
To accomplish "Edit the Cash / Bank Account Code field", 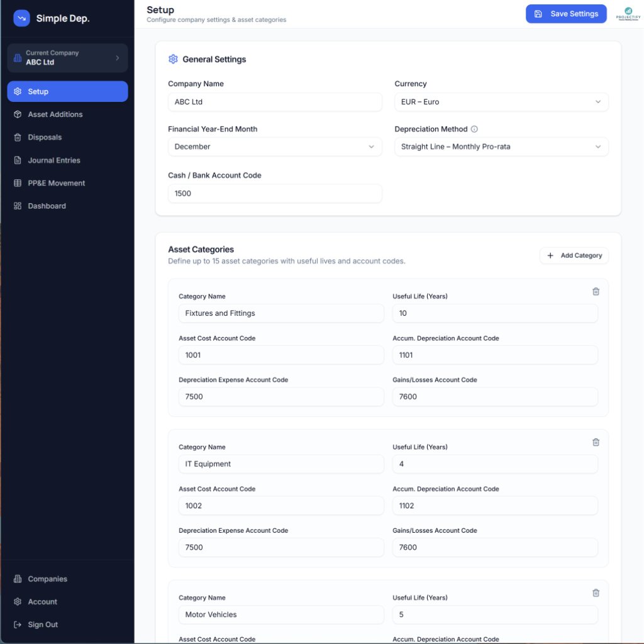I will point(275,194).
